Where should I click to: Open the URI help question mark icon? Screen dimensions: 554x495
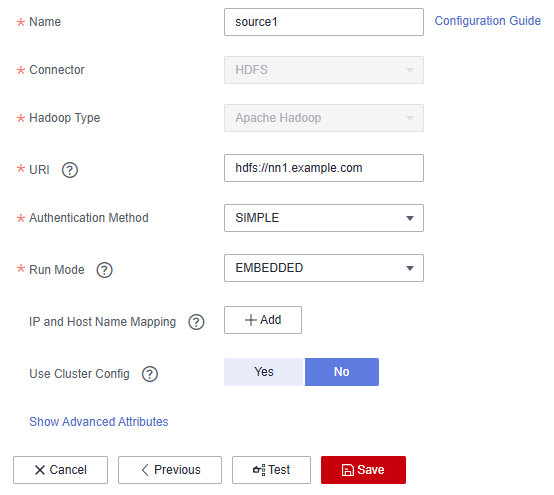(70, 170)
